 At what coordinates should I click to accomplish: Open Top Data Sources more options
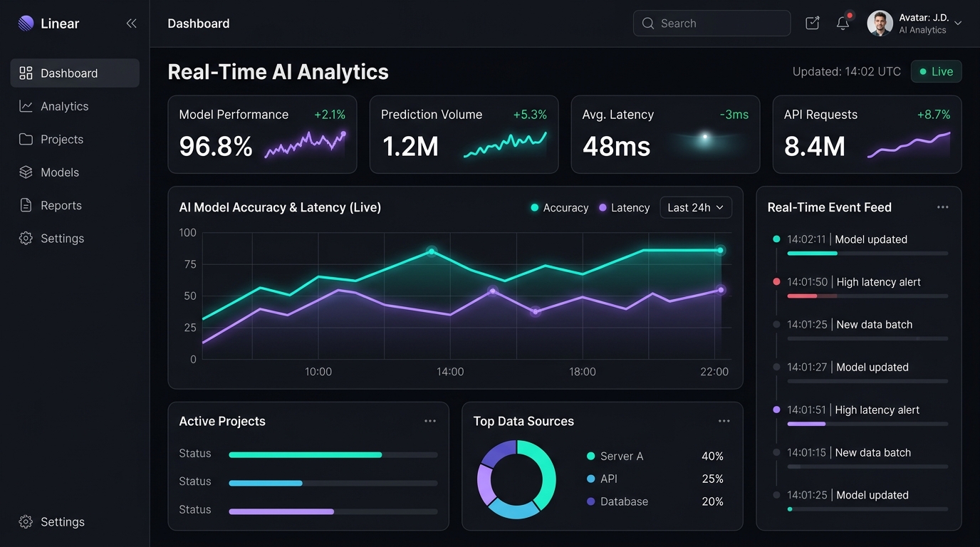click(x=724, y=421)
